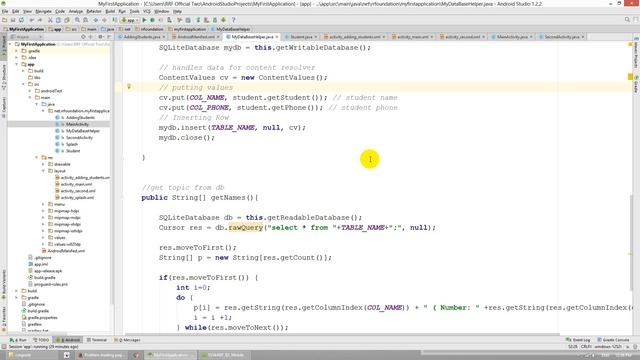Click the search everywhere magnifier at top right
The width and height of the screenshot is (640, 360).
pos(627,20)
